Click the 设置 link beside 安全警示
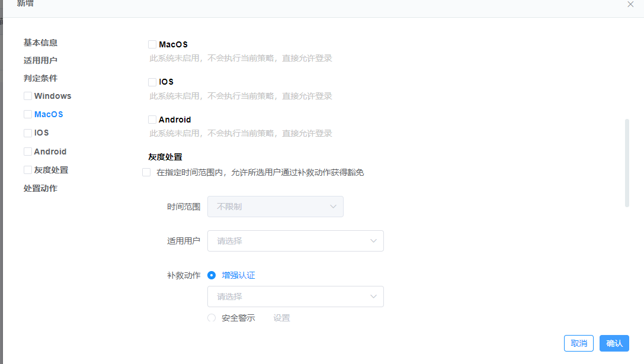Viewport: 644px width, 364px height. 281,318
